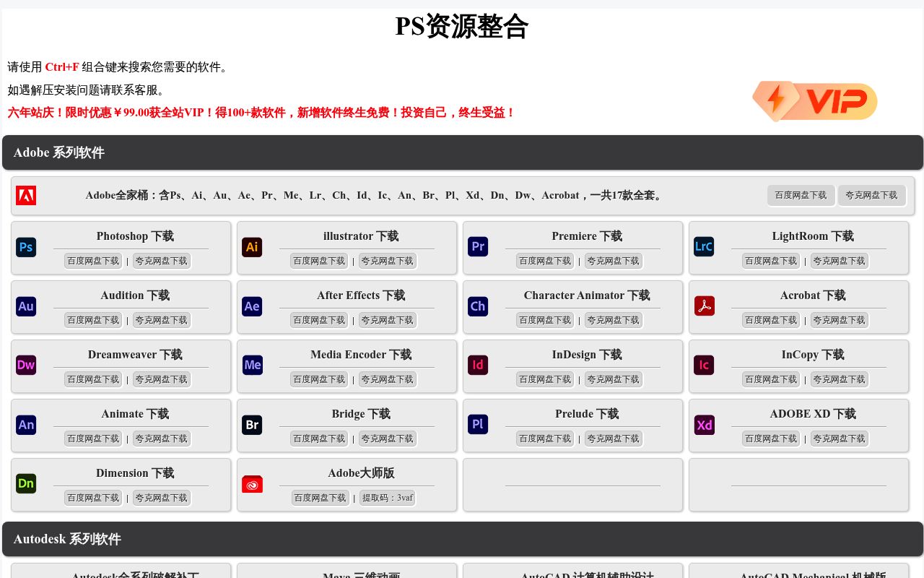Download Dreamweaver from 夸克网盘
Image resolution: width=924 pixels, height=578 pixels.
[x=162, y=379]
